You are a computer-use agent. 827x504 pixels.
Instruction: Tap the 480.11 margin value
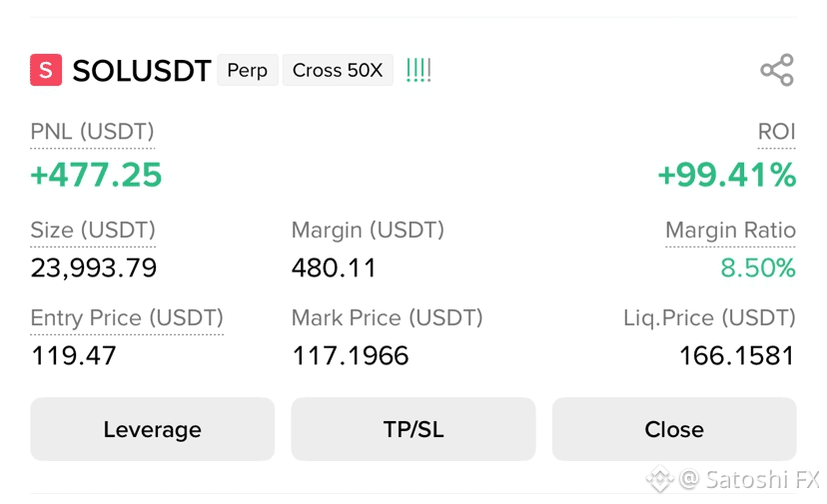point(334,267)
